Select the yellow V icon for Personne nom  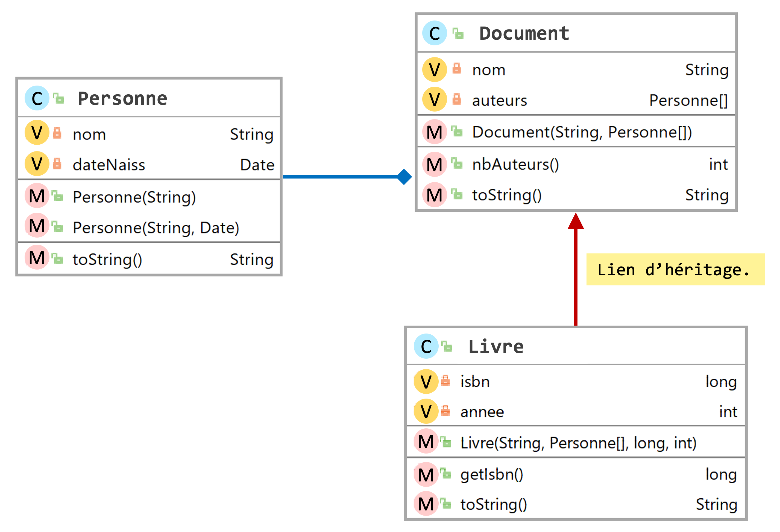[37, 133]
